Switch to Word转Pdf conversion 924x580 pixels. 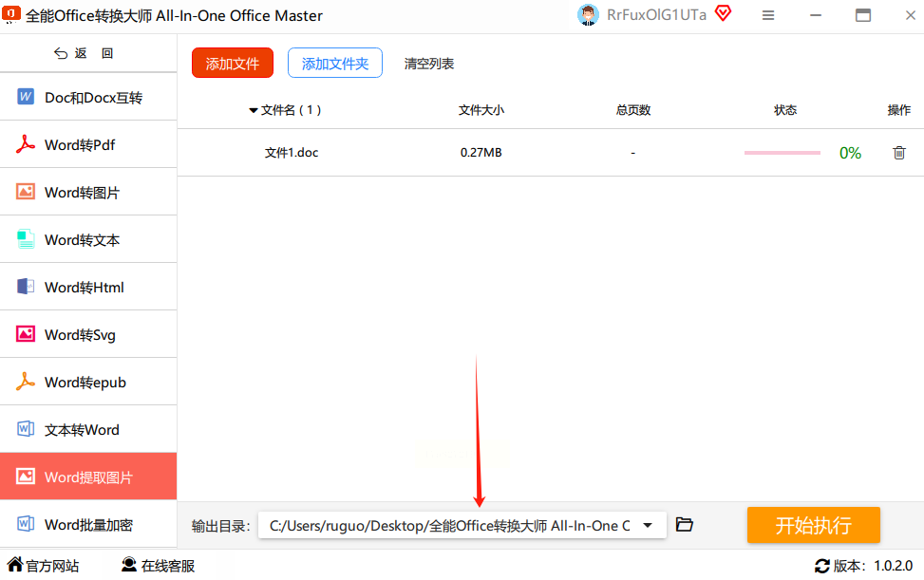click(x=88, y=144)
